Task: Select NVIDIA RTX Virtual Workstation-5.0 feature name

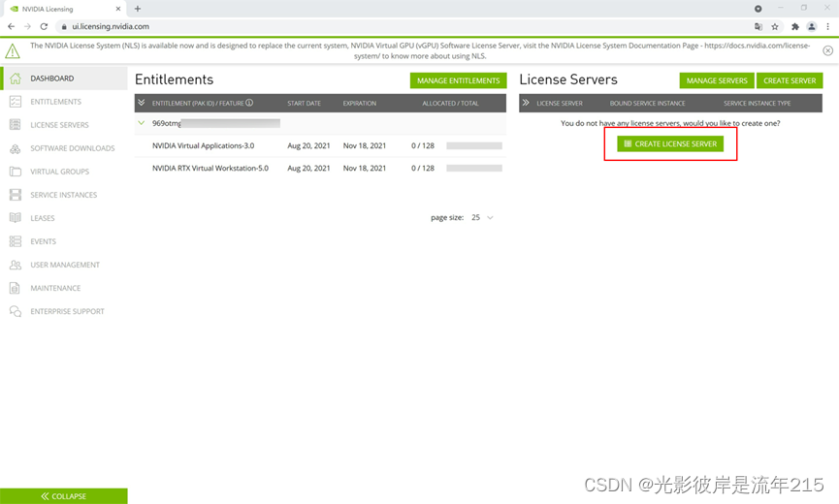Action: (x=210, y=169)
